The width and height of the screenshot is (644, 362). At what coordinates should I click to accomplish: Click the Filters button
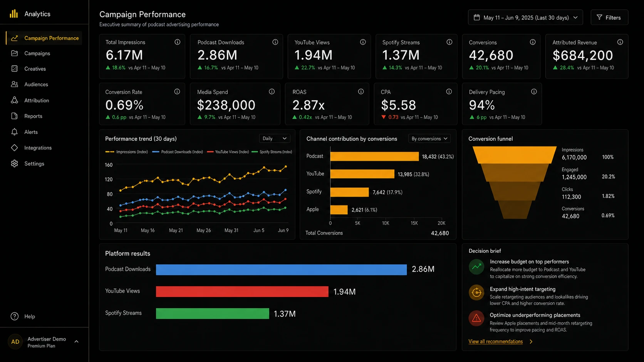click(x=609, y=17)
